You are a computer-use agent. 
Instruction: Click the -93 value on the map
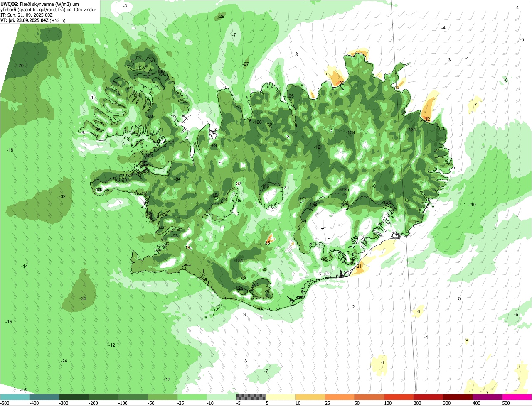point(175,236)
